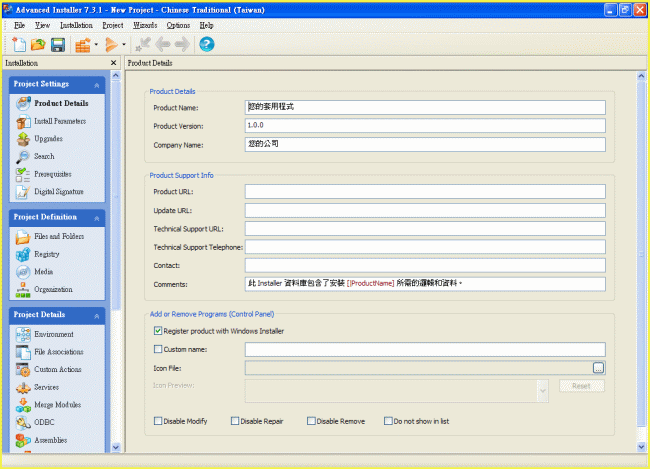The image size is (650, 469).
Task: Click the Open Project folder icon
Action: tap(38, 45)
